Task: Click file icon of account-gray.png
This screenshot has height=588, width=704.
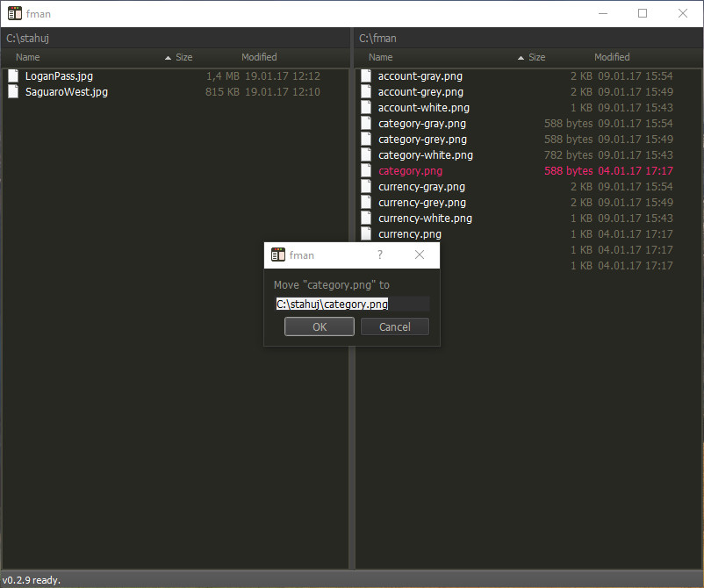Action: 366,75
